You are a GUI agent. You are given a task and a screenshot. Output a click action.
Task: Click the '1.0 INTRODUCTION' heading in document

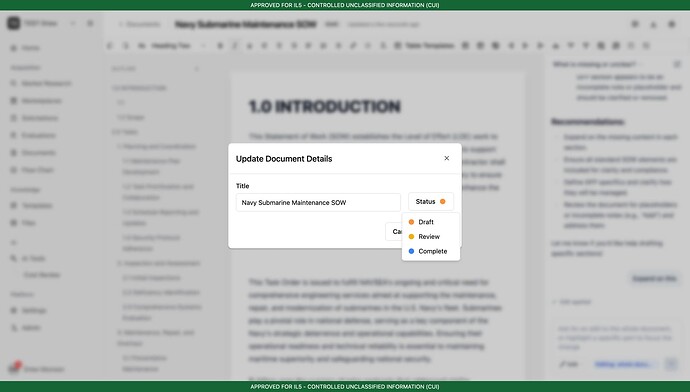tap(325, 106)
